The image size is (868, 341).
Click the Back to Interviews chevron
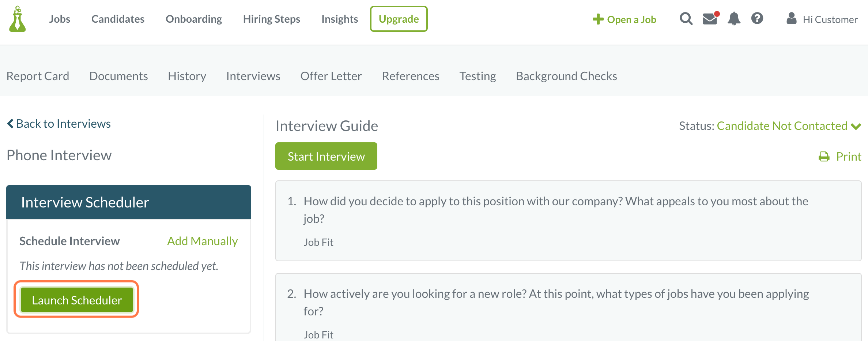10,124
